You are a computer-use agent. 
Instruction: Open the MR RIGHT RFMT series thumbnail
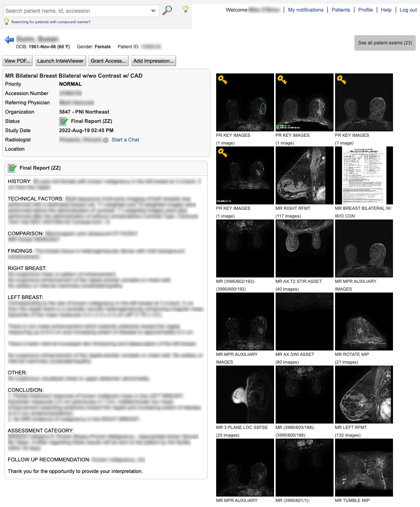tap(304, 175)
